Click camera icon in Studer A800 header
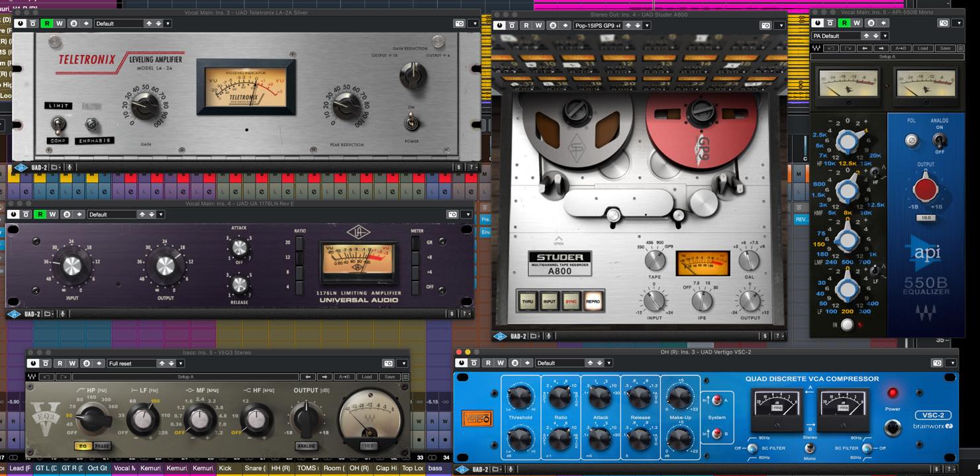Image resolution: width=980 pixels, height=476 pixels. (766, 25)
